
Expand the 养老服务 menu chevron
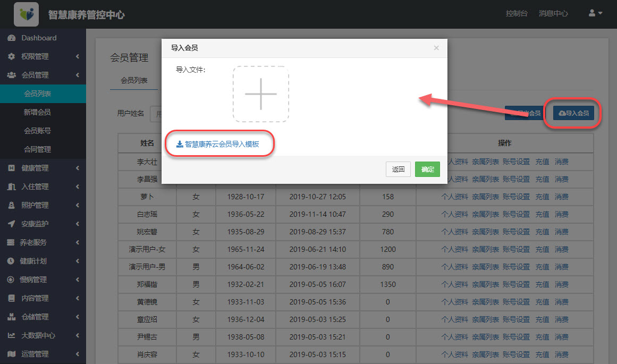pyautogui.click(x=78, y=243)
